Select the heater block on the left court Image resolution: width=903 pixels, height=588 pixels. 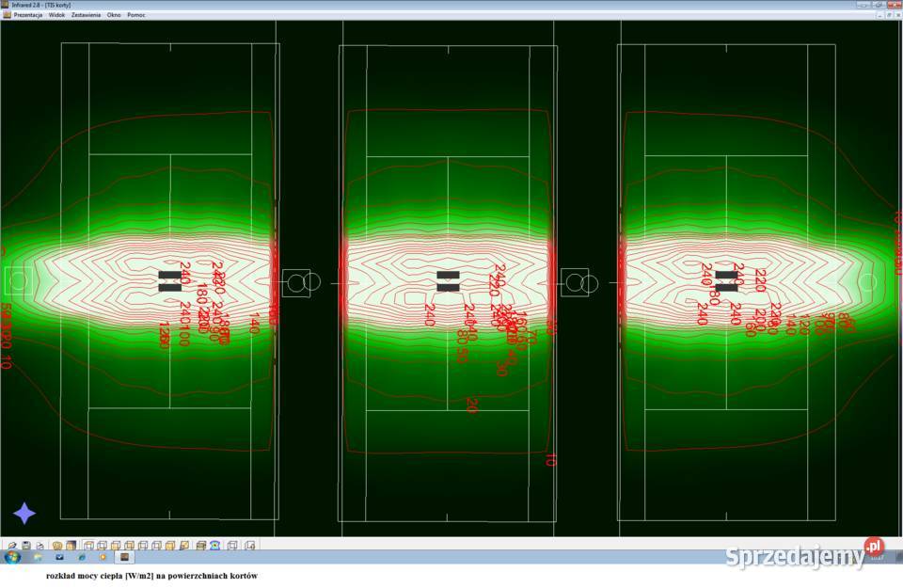[170, 280]
